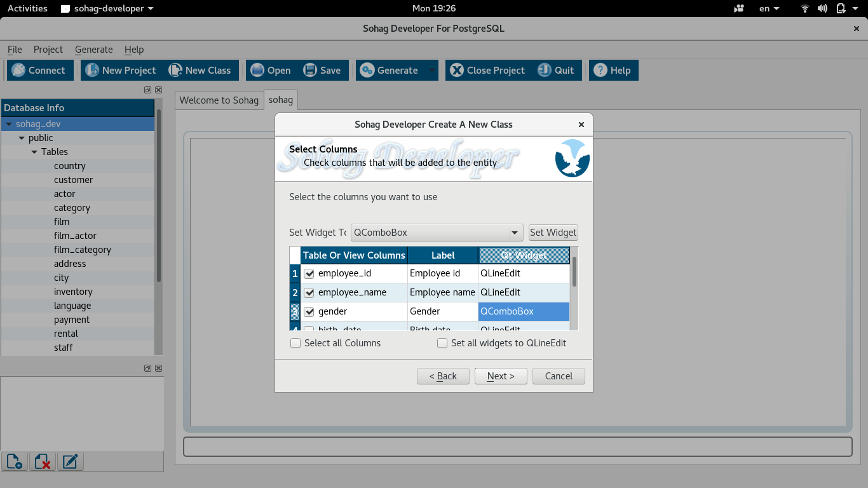Screen dimensions: 868x488
Task: Click the Set Widget button
Action: point(553,233)
